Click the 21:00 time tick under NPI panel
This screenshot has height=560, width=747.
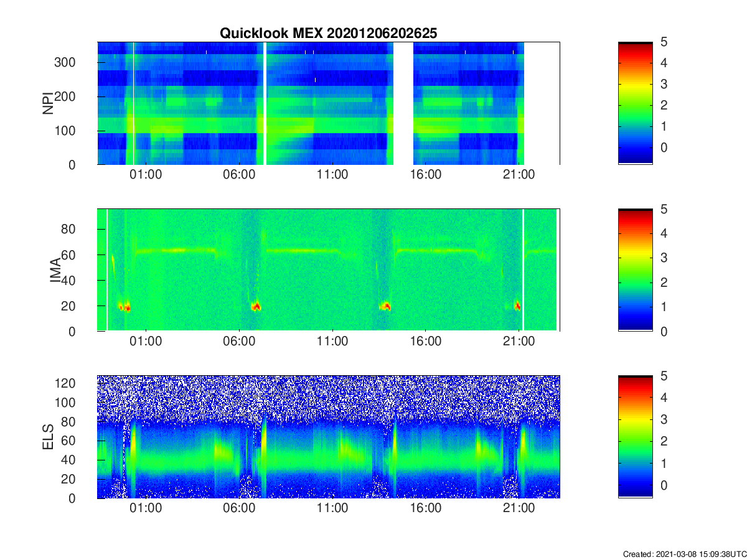(519, 175)
